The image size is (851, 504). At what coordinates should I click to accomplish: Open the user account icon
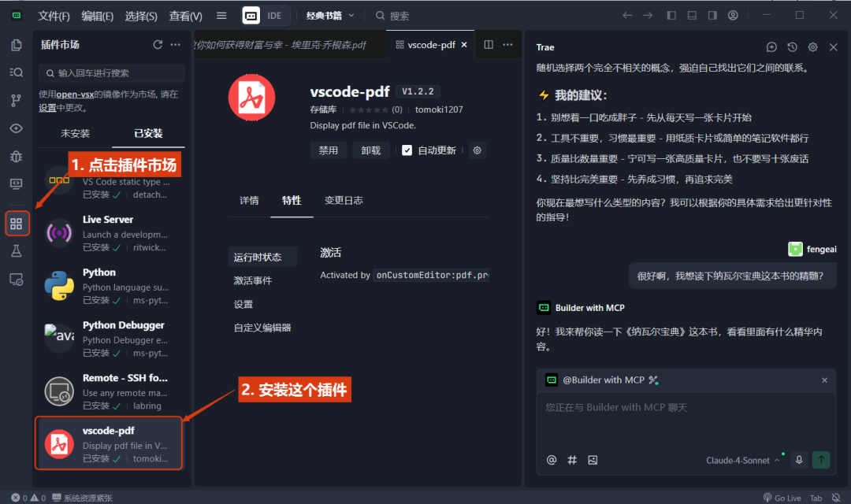(x=734, y=15)
